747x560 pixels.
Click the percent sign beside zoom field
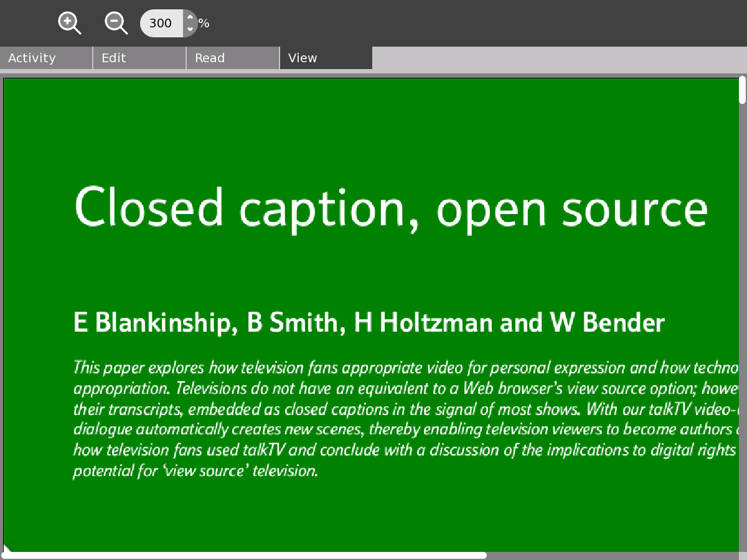point(204,24)
